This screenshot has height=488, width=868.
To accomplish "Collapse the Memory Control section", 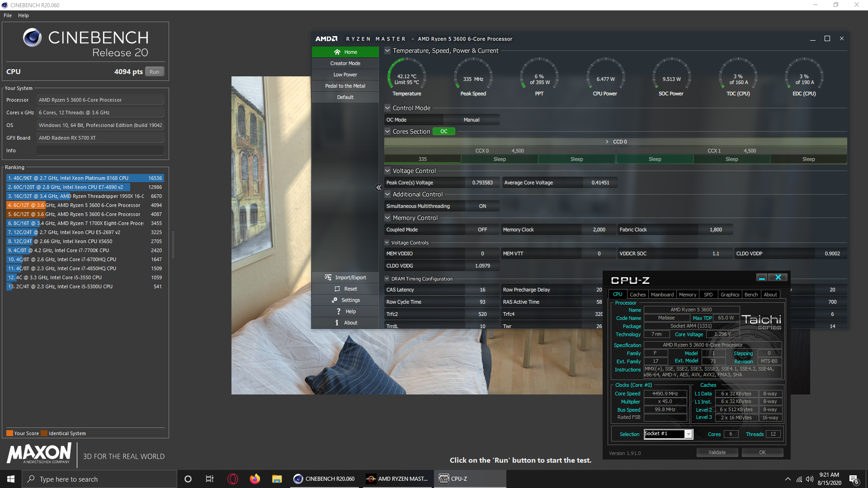I will coord(387,218).
